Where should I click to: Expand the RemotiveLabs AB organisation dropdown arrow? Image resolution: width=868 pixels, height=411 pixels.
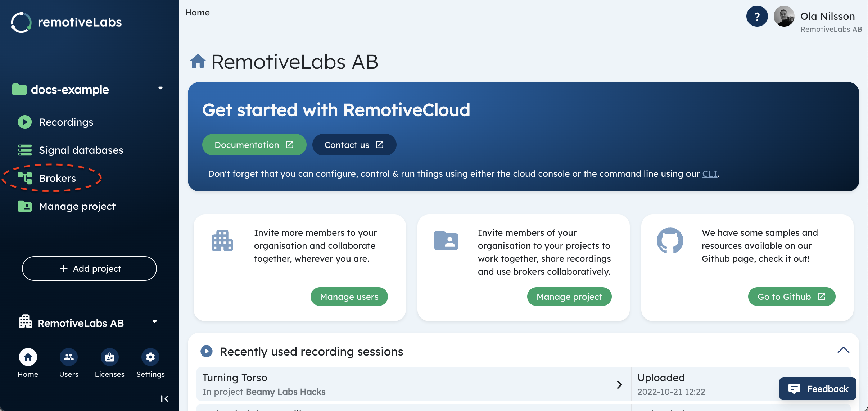tap(155, 322)
